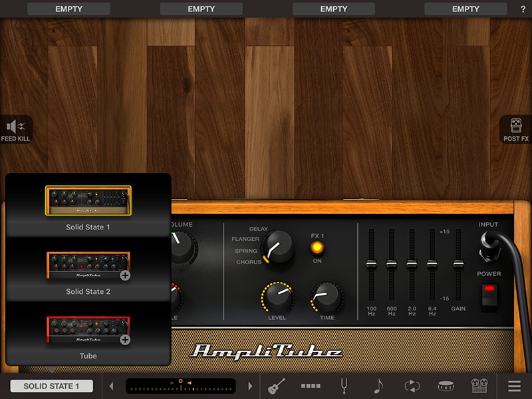Click the 100 Hz EQ slider
This screenshot has height=399, width=532.
(x=371, y=264)
